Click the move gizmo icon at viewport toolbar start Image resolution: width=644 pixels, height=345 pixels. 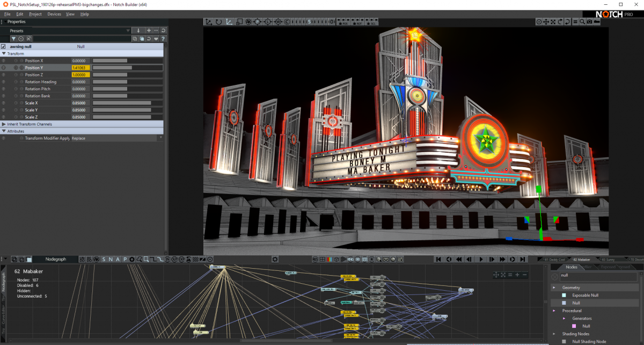coord(209,22)
